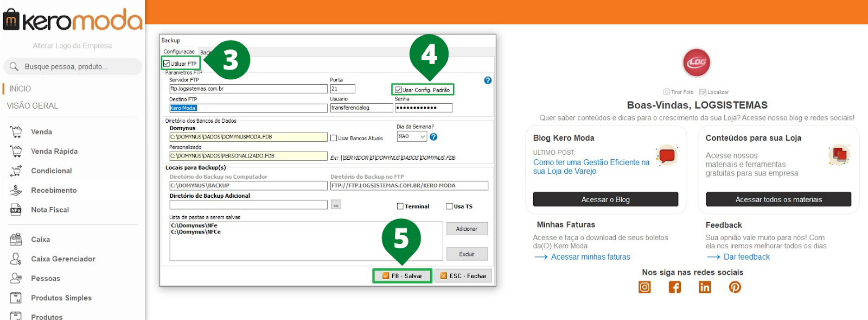Screen dimensions: 868x320
Task: Click the Porta input field
Action: 343,89
